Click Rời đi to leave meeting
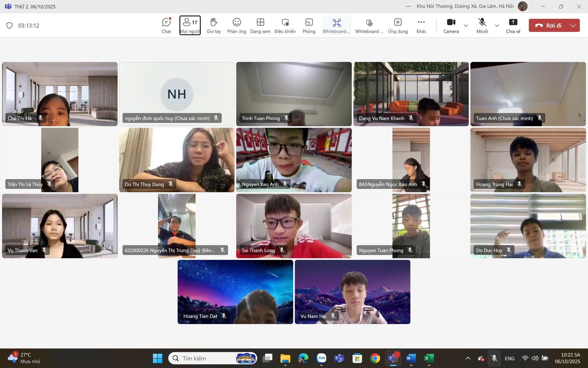Viewport: 588px width, 368px height. pos(548,26)
